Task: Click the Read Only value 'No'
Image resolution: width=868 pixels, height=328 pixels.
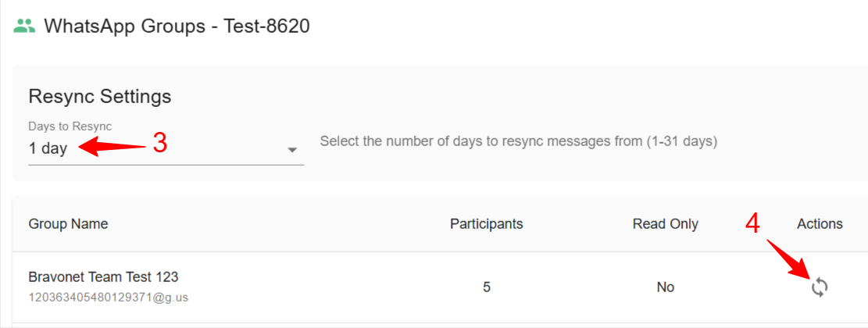Action: 665,287
